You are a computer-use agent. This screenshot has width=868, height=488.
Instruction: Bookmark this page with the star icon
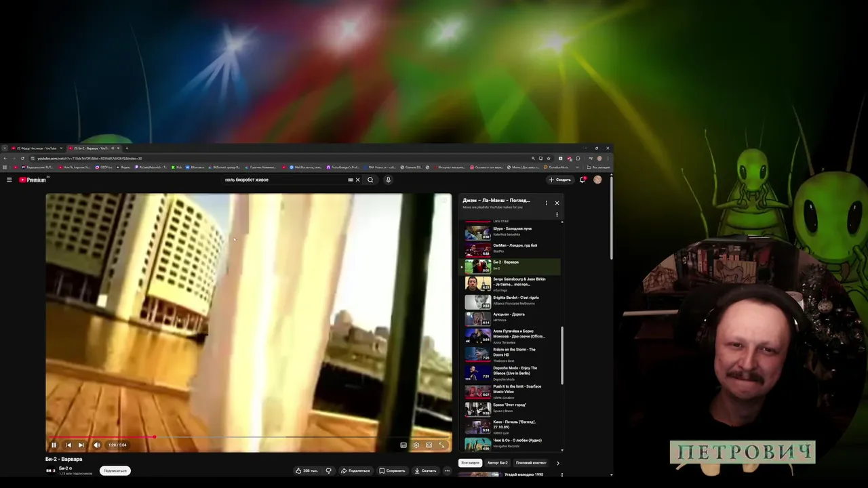[549, 159]
